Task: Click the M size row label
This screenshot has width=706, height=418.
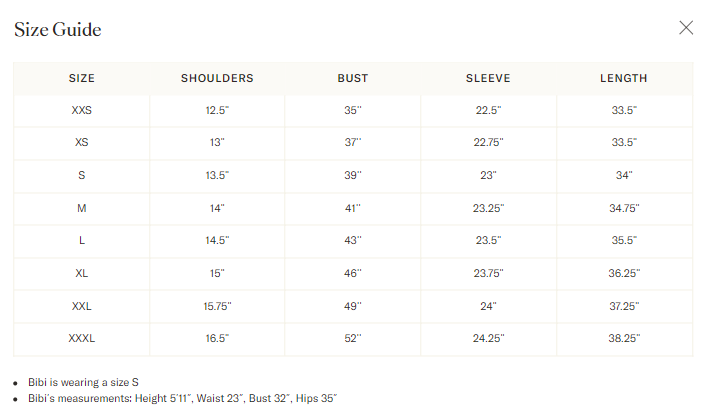Action: (x=81, y=208)
